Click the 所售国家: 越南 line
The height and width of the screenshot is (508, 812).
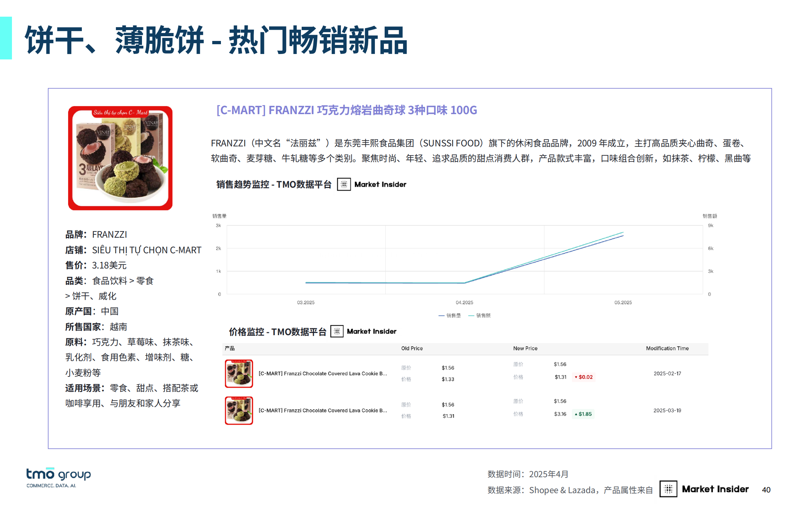tap(96, 327)
